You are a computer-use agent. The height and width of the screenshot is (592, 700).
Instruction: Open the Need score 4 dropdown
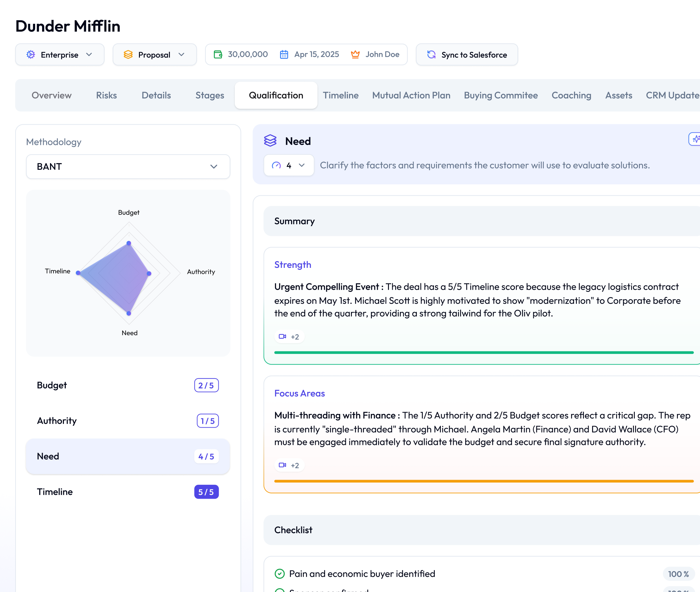[x=289, y=165]
